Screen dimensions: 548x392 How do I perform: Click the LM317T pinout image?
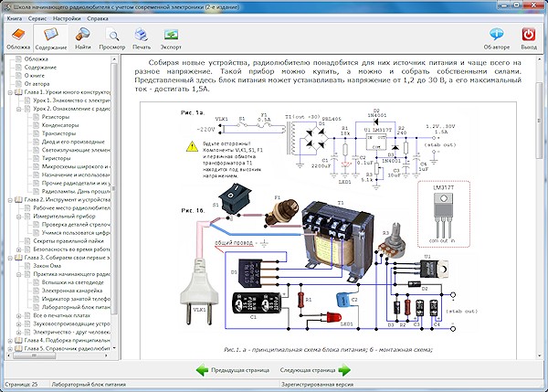(x=444, y=215)
